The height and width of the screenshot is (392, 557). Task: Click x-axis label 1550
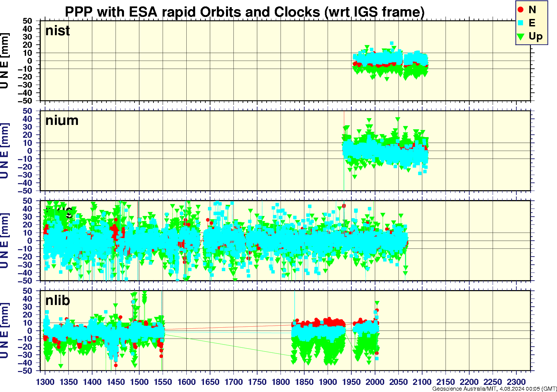click(163, 382)
